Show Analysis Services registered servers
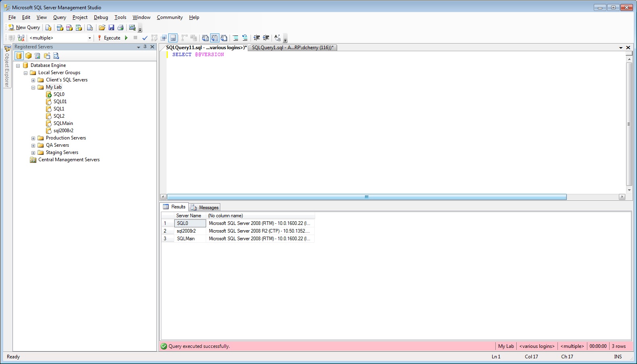This screenshot has height=364, width=637. click(x=29, y=56)
